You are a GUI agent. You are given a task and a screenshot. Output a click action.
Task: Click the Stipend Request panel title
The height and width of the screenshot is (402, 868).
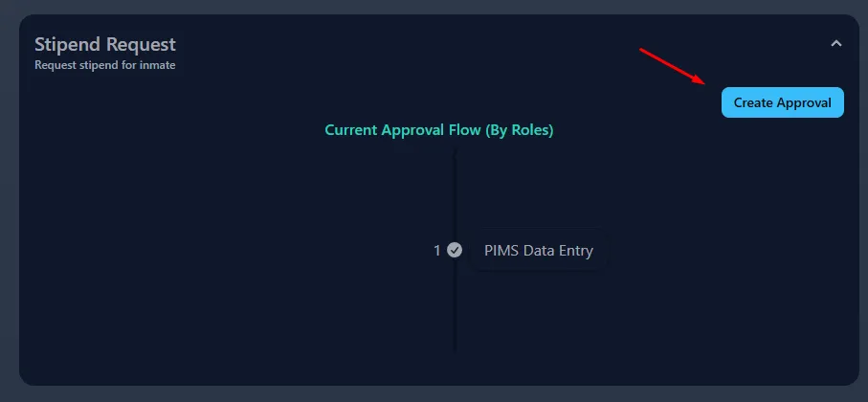click(105, 44)
